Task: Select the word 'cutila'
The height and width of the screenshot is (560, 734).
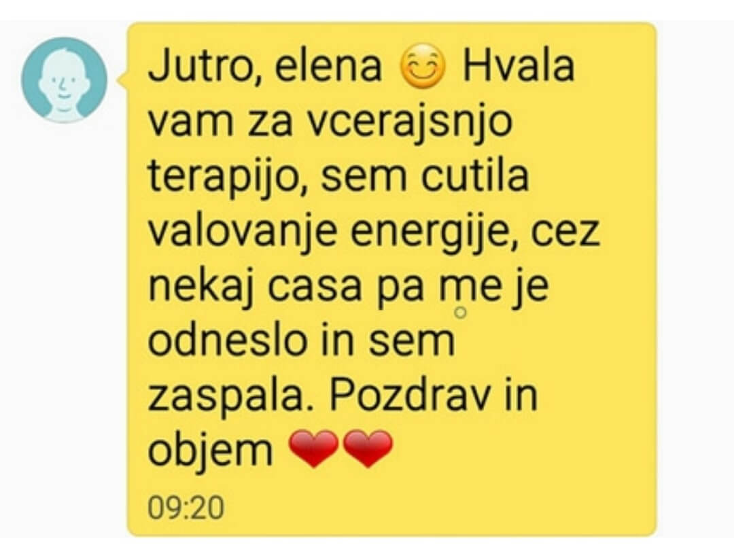Action: 474,175
